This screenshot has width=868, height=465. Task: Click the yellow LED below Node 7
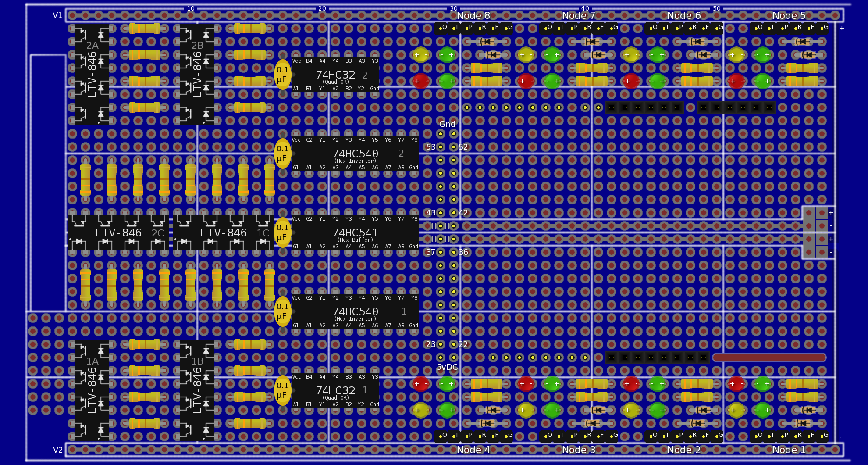pyautogui.click(x=526, y=55)
